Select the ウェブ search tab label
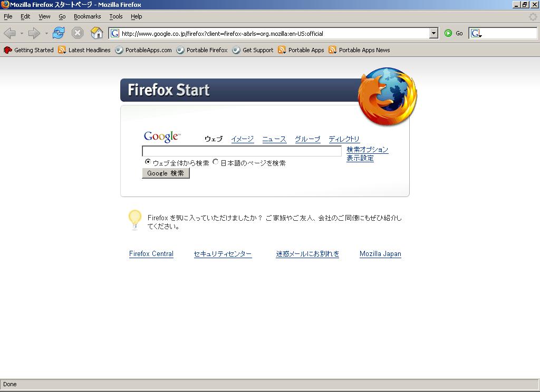 [214, 139]
